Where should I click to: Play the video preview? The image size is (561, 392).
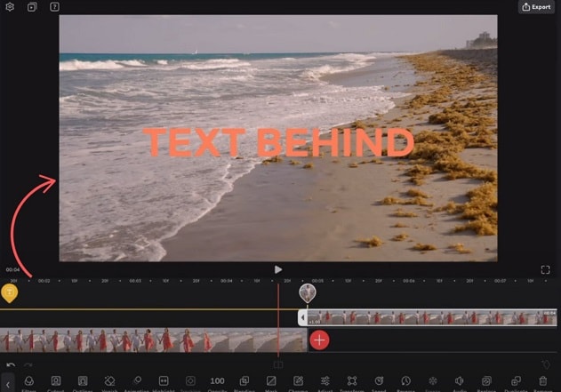278,269
